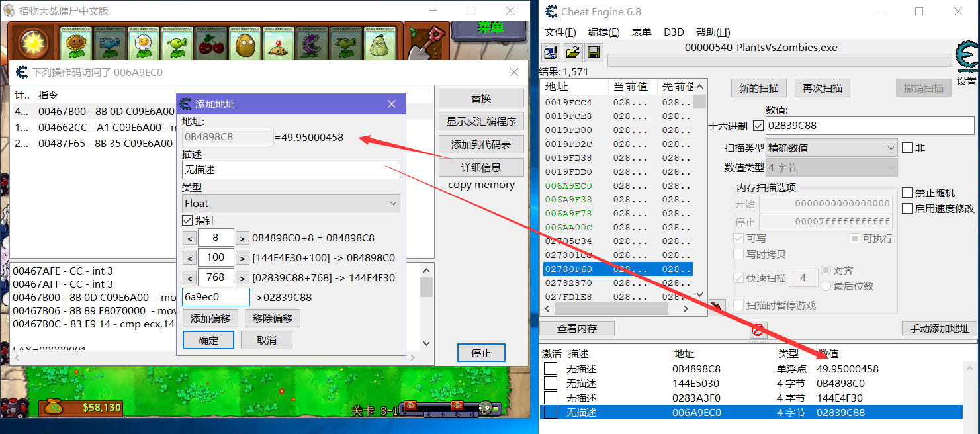Image resolution: width=980 pixels, height=434 pixels.
Task: Click the 描述 field containing 无描述
Action: pyautogui.click(x=291, y=170)
